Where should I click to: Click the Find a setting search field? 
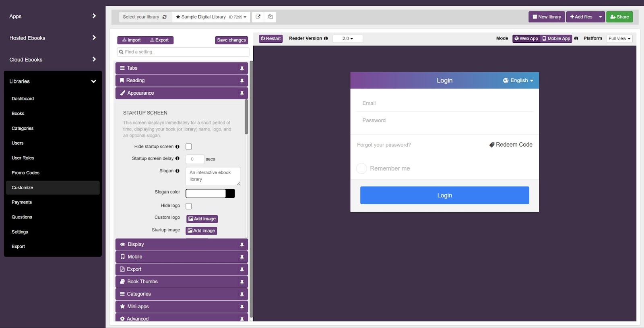(183, 52)
